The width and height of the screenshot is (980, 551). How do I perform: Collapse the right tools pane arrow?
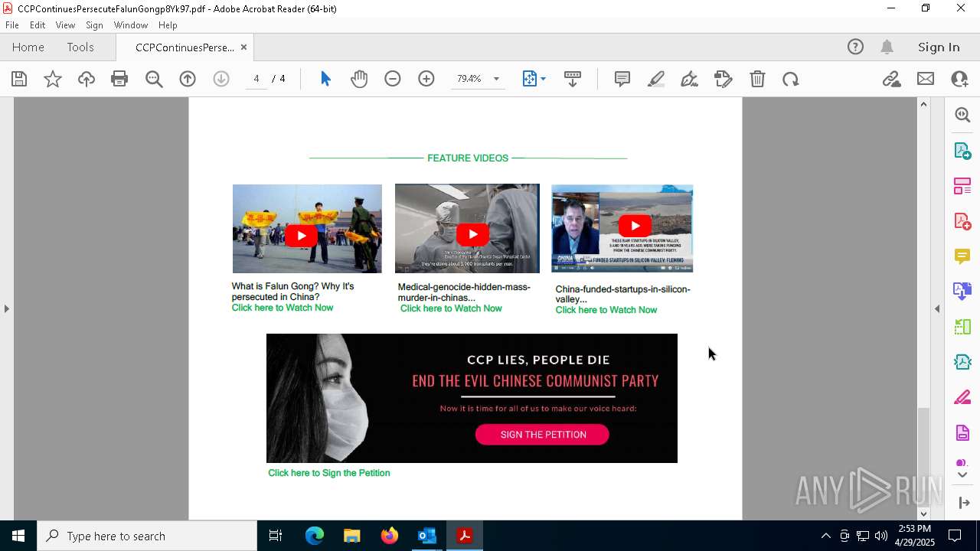937,308
